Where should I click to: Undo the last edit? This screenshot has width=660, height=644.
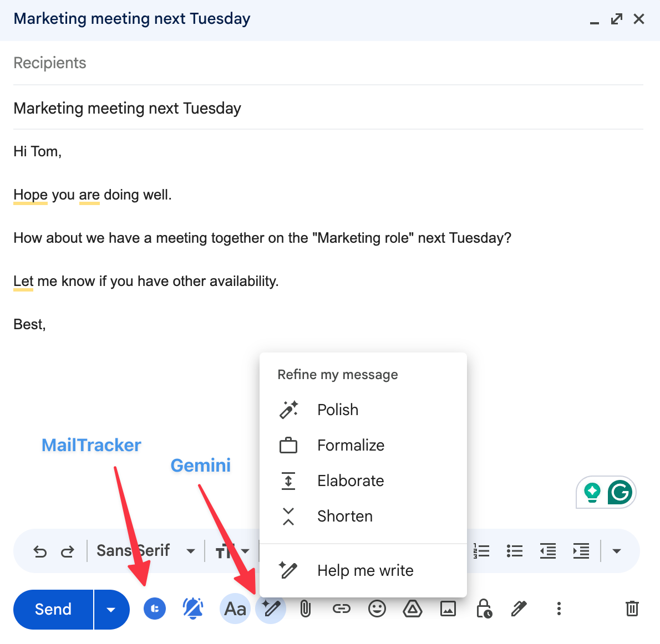click(39, 551)
